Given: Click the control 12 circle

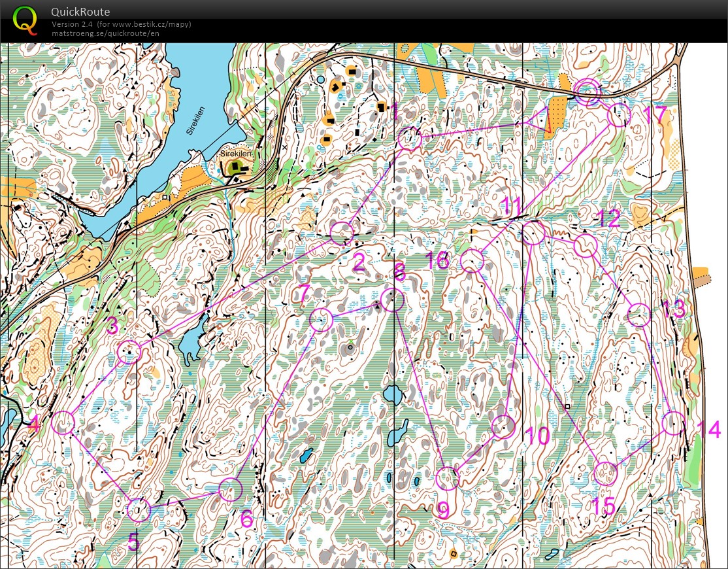Looking at the screenshot, I should pyautogui.click(x=586, y=246).
